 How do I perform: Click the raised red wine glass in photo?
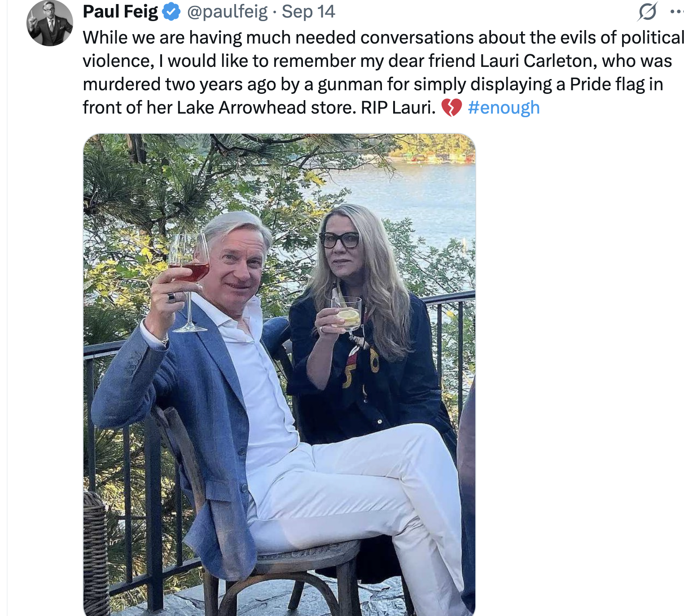[x=189, y=265]
